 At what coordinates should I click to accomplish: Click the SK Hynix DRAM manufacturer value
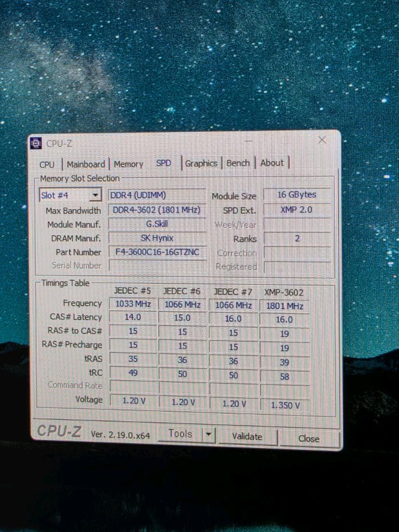[157, 238]
